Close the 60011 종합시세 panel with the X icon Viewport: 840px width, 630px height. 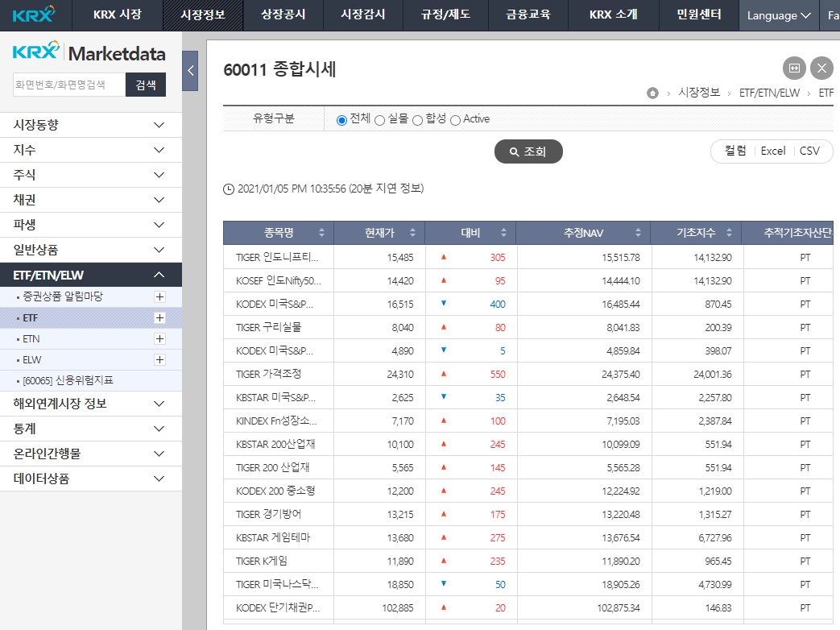click(x=821, y=68)
